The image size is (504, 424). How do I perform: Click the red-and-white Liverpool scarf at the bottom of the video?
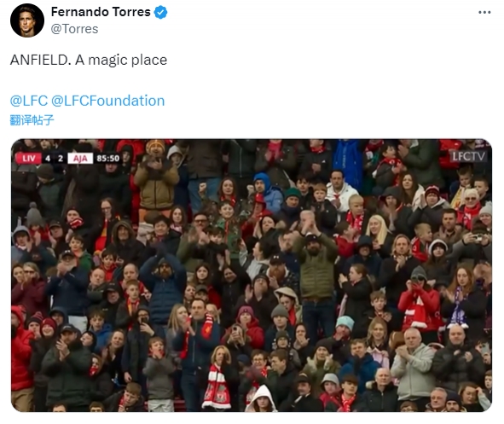point(217,386)
